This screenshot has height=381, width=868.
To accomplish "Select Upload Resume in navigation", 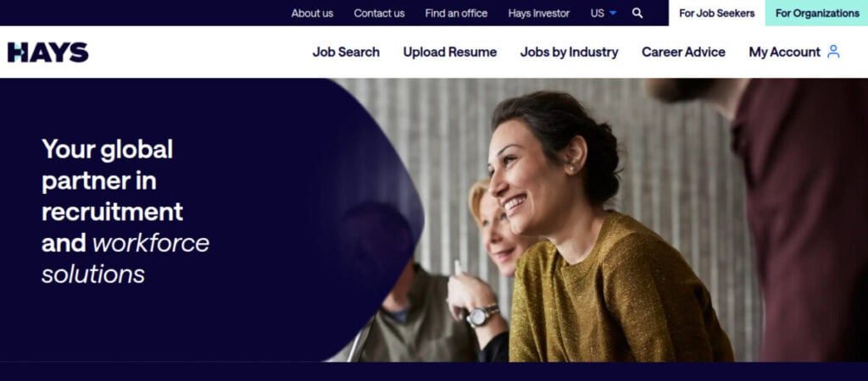I will pos(449,52).
